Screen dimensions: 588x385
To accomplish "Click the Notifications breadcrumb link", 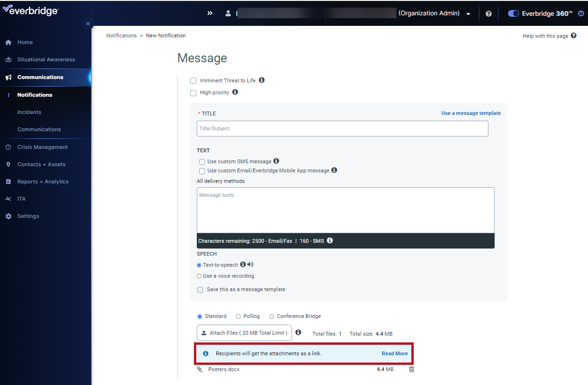I will pos(122,36).
